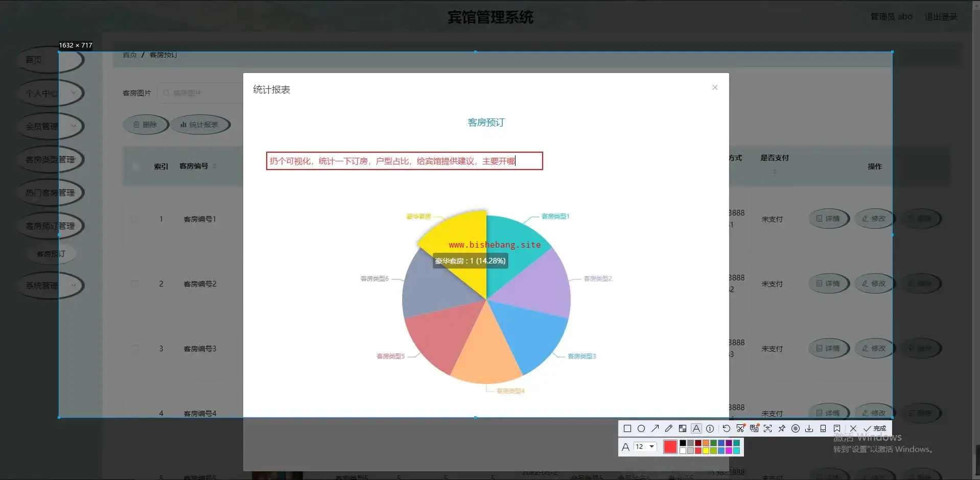Viewport: 980px width, 480px height.
Task: Pin the screenshot to the screen
Action: coord(782,428)
